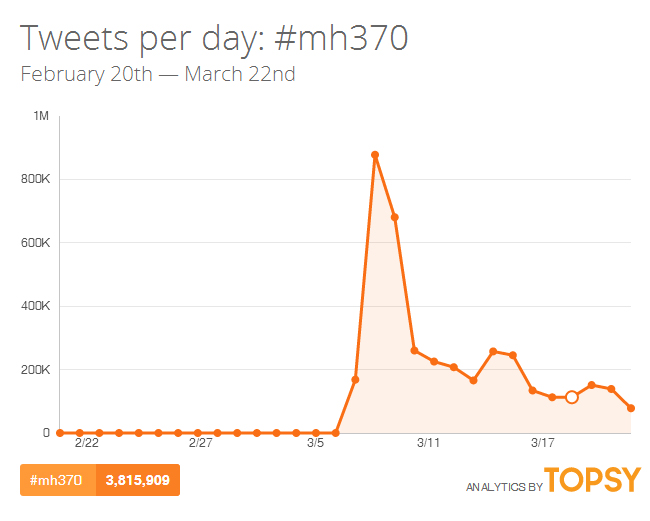Click the 3/17 x-axis date label
This screenshot has width=650, height=521.
543,442
